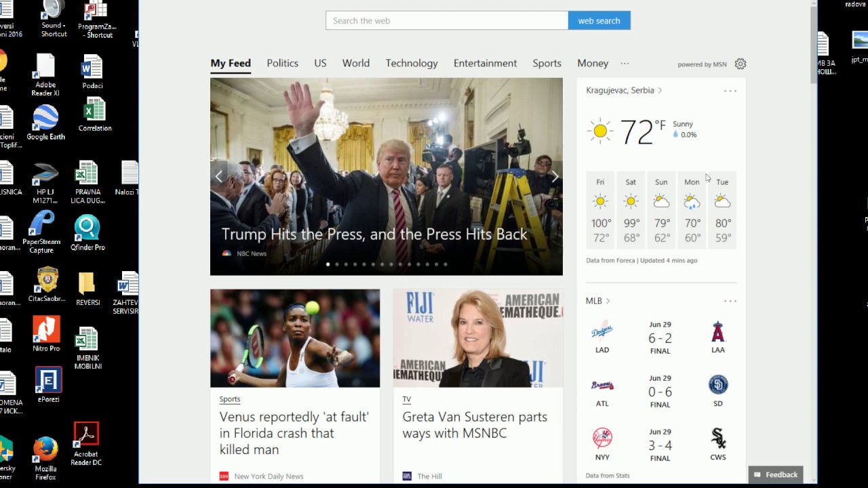The width and height of the screenshot is (868, 488).
Task: Select Monday forecast column
Action: click(x=692, y=210)
